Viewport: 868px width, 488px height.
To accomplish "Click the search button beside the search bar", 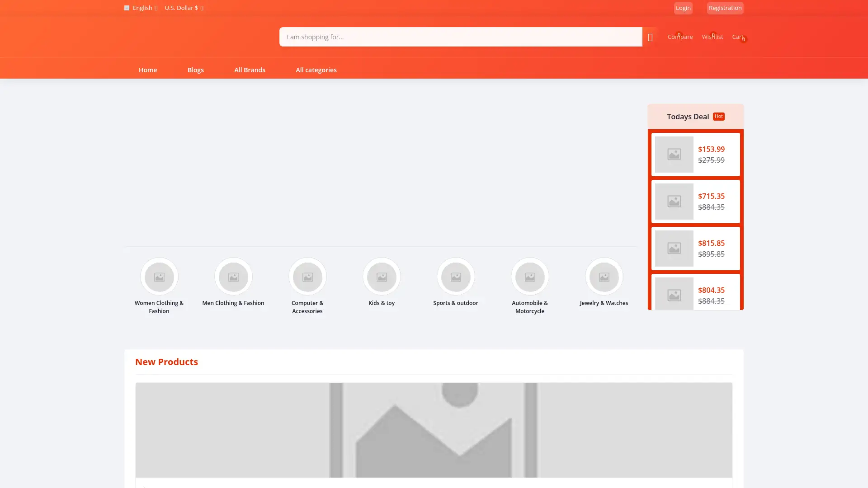I will [651, 37].
